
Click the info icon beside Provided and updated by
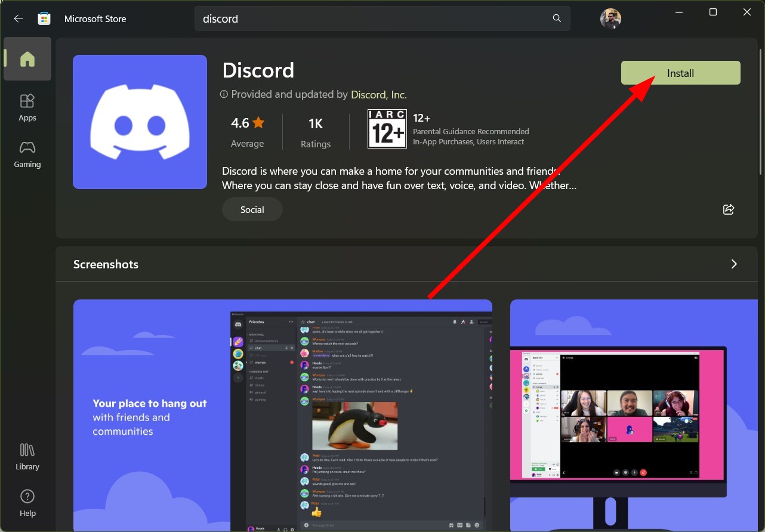coord(224,94)
